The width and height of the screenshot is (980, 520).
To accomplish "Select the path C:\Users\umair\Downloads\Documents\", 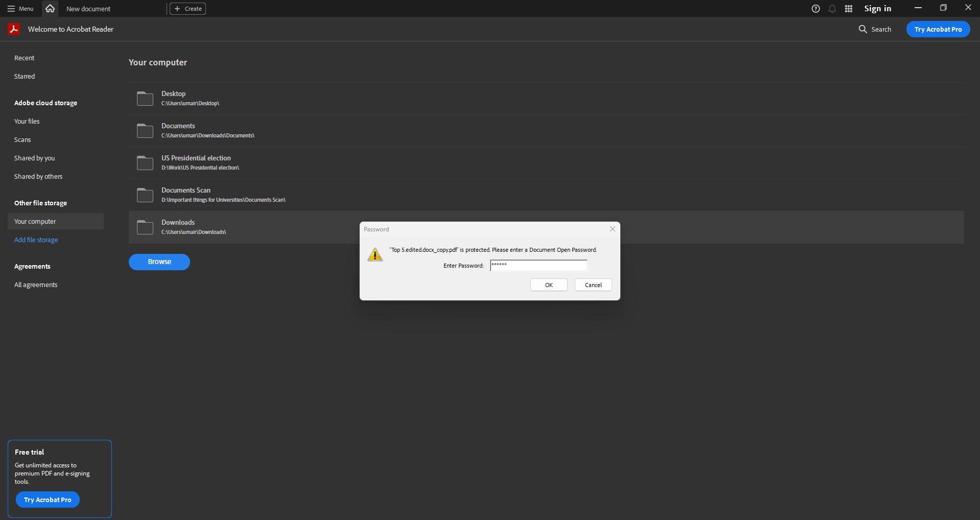I will 208,135.
